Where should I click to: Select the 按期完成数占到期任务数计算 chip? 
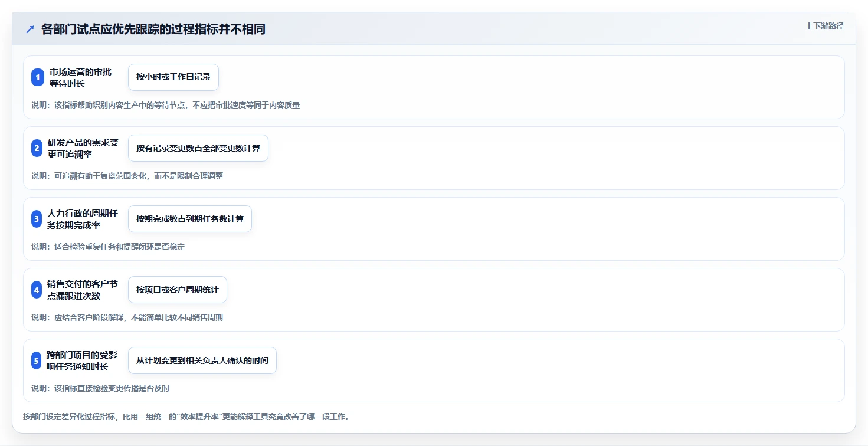pyautogui.click(x=190, y=219)
